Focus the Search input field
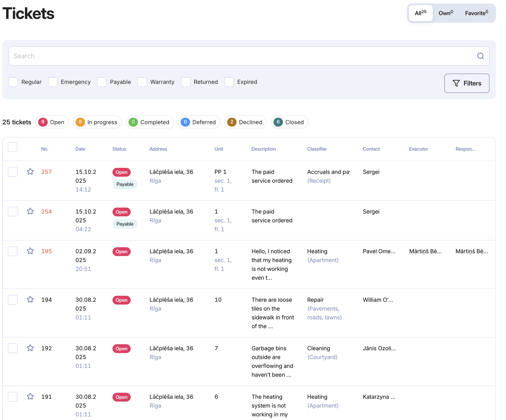The width and height of the screenshot is (506, 420). [241, 56]
